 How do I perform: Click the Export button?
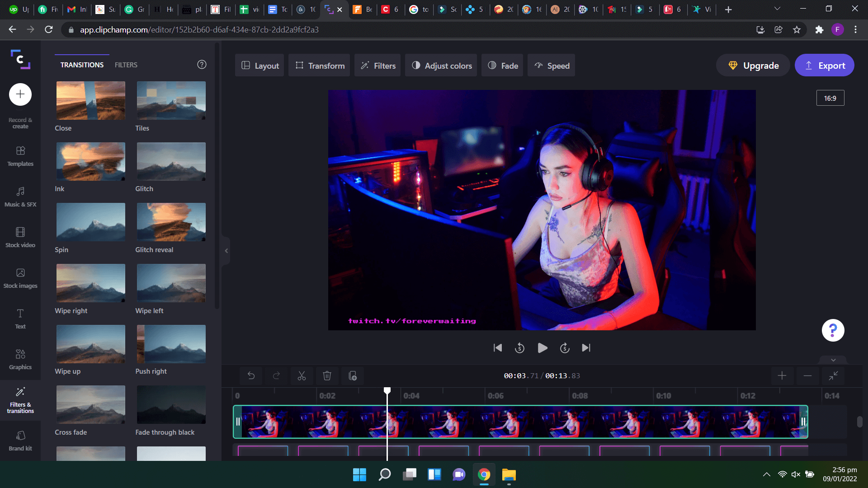[825, 66]
